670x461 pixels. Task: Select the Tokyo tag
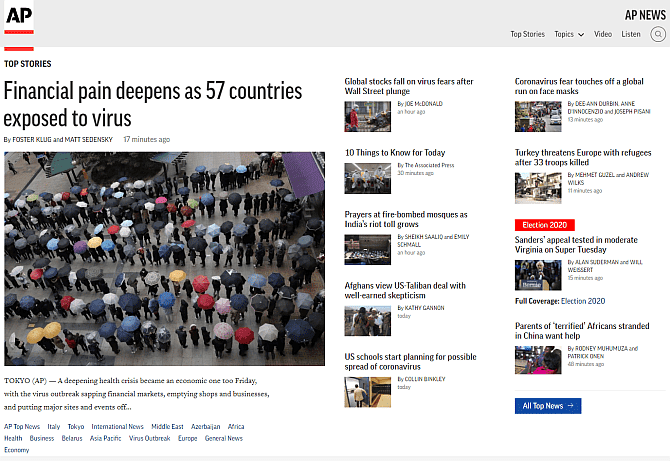tap(76, 426)
